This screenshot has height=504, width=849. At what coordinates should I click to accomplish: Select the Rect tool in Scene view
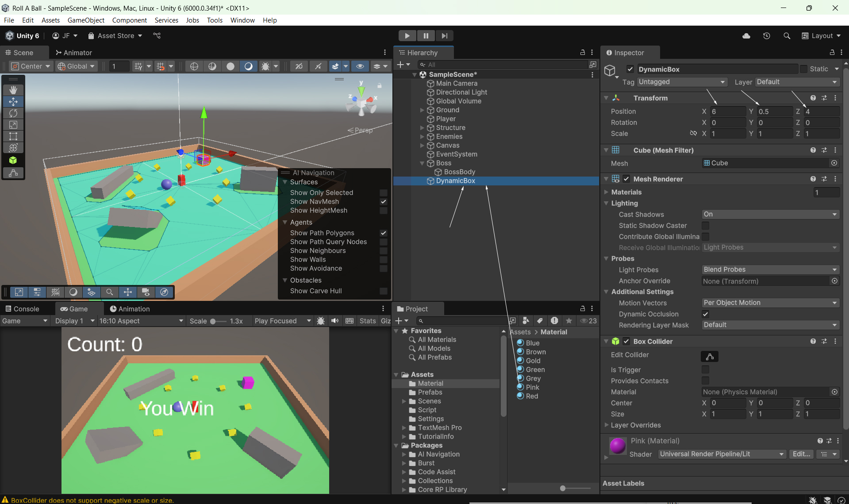pos(13,136)
